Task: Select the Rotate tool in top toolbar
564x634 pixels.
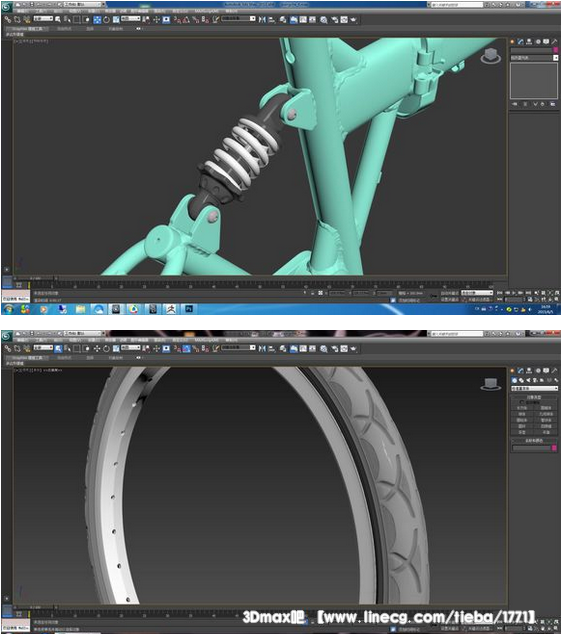Action: coord(106,19)
